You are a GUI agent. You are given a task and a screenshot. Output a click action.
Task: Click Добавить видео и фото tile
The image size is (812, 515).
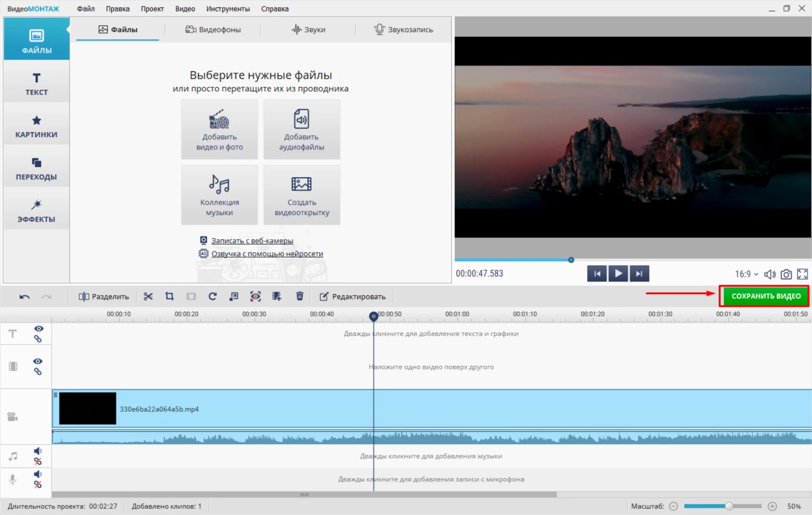[x=219, y=129]
